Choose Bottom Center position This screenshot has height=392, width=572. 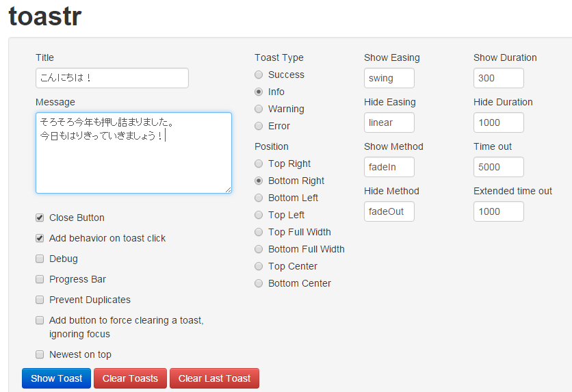click(x=259, y=283)
